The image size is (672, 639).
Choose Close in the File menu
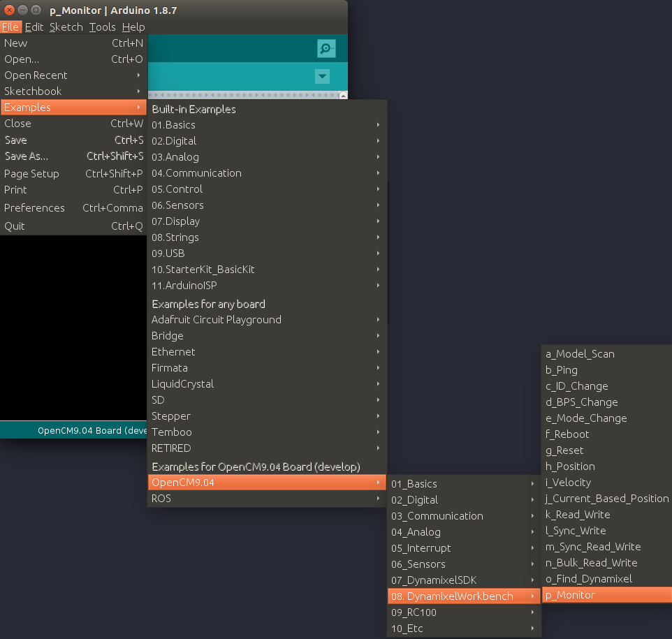pos(74,124)
